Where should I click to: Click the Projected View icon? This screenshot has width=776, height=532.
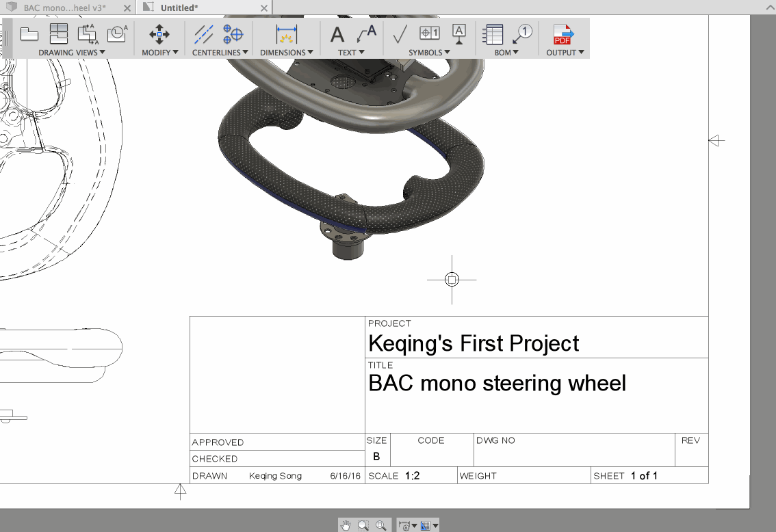59,34
